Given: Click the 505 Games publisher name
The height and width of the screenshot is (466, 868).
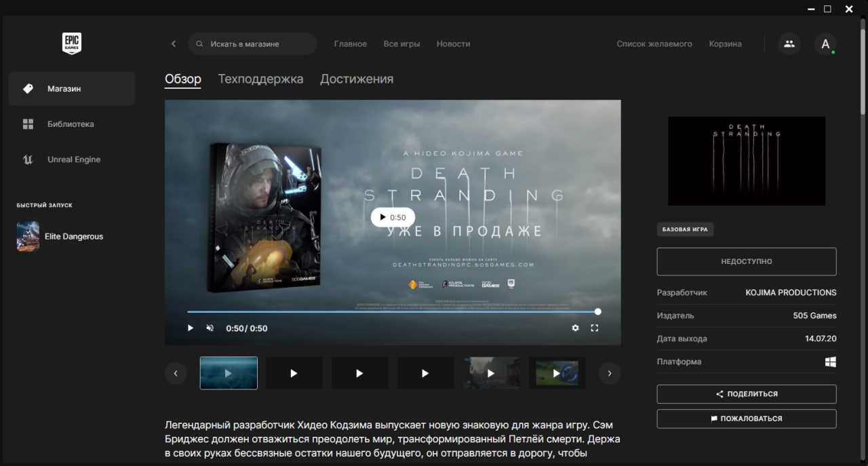Looking at the screenshot, I should (x=814, y=315).
